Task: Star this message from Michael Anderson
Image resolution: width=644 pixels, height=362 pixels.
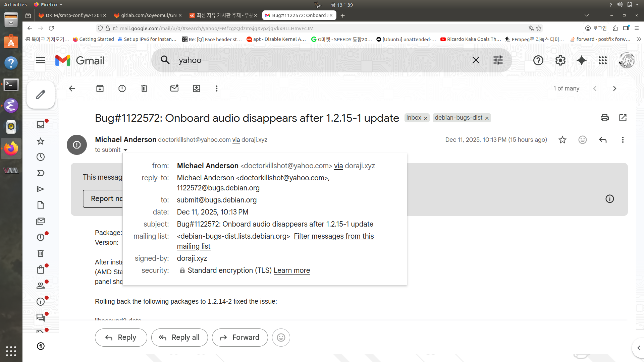Action: 562,140
